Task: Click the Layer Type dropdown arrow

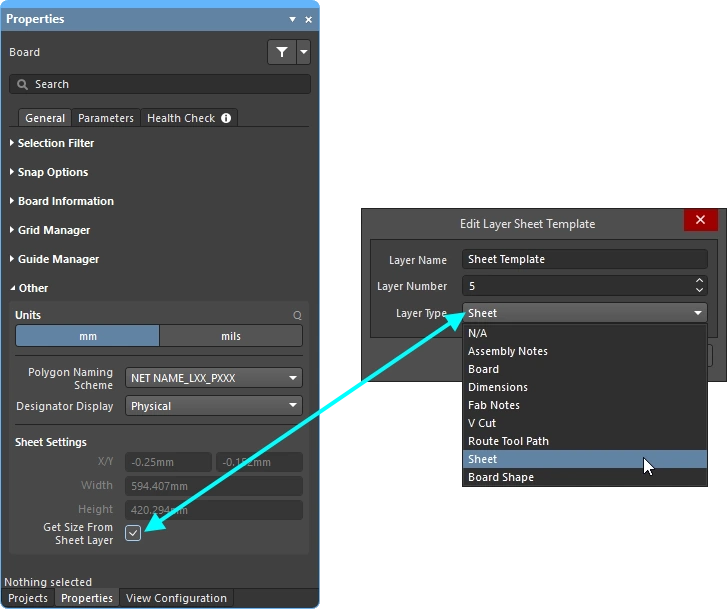Action: (x=698, y=313)
